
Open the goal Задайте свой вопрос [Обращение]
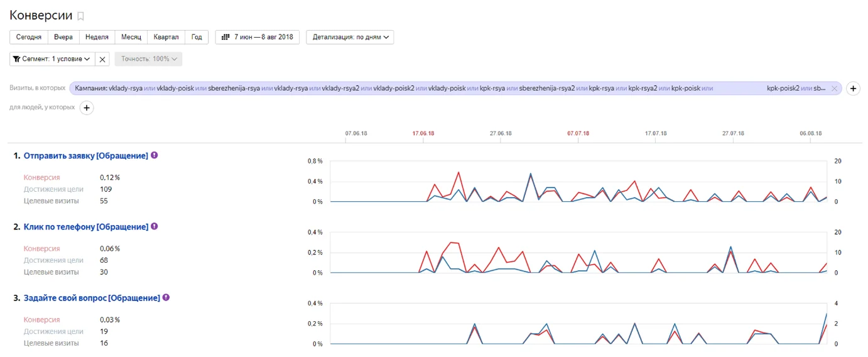92,298
